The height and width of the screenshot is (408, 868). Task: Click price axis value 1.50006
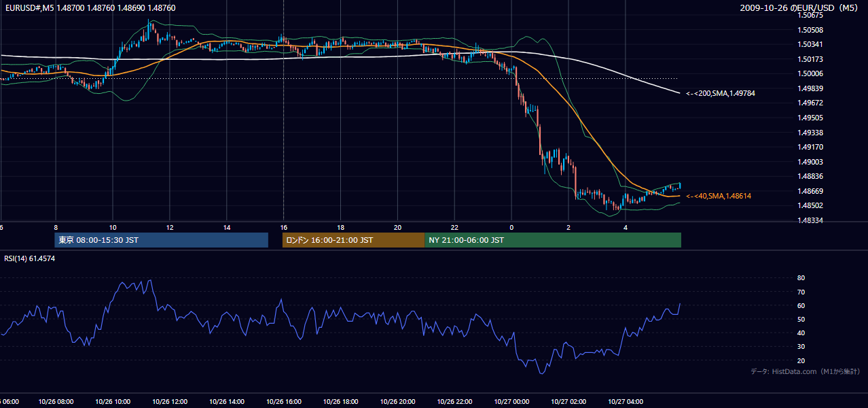(x=810, y=73)
